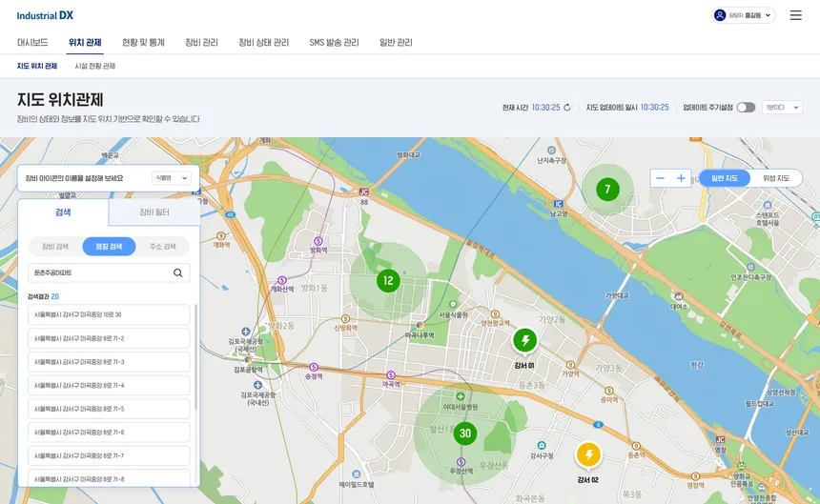Click the 마곡역 subway station icon
This screenshot has height=504, width=820.
[391, 375]
